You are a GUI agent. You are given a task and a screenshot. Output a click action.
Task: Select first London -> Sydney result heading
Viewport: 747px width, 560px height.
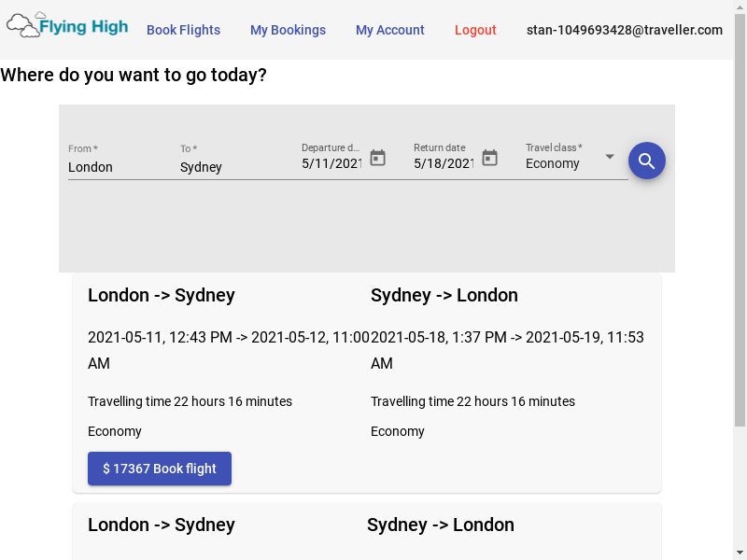(x=161, y=295)
